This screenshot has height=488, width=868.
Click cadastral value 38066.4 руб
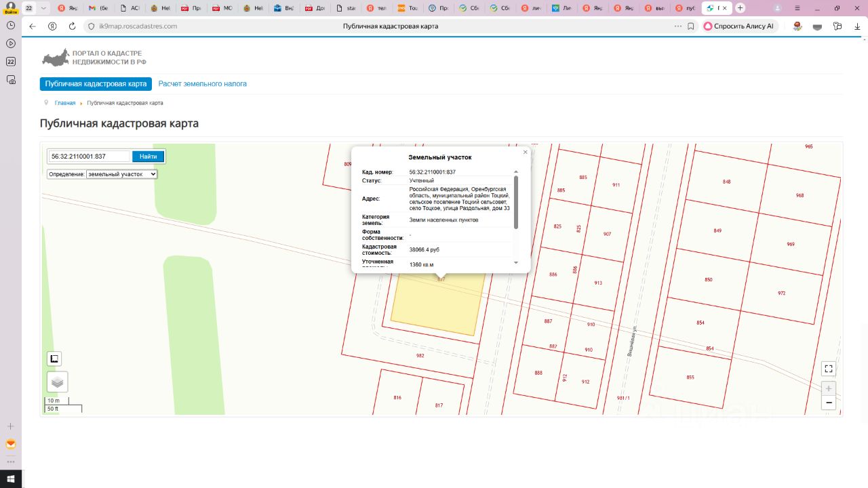click(x=425, y=249)
